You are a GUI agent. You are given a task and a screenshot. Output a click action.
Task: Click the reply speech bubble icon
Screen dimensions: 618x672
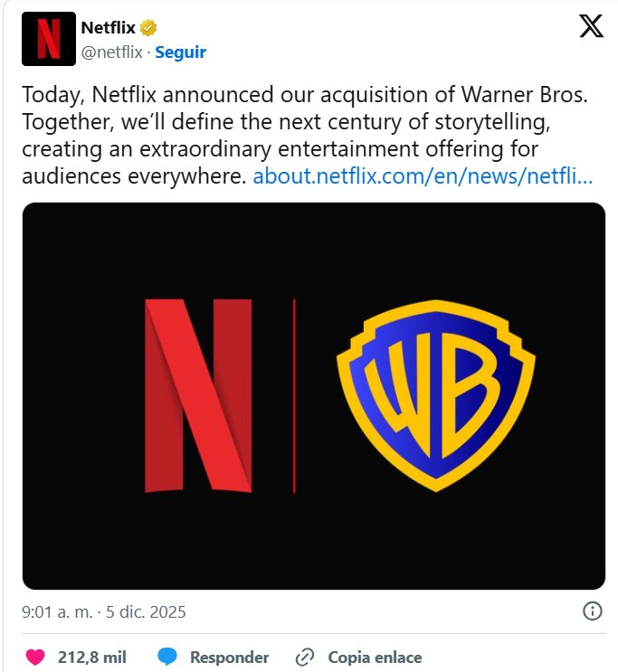(167, 657)
